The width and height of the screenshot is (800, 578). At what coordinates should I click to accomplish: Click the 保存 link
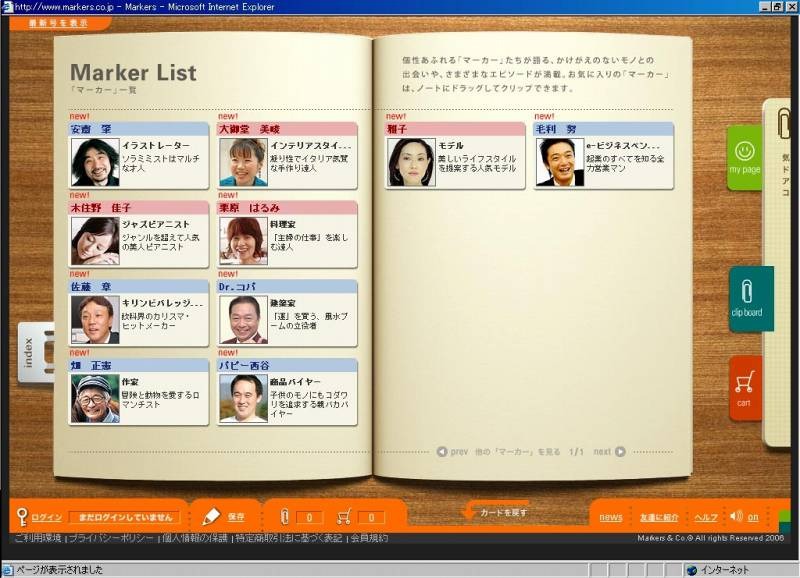coord(236,517)
